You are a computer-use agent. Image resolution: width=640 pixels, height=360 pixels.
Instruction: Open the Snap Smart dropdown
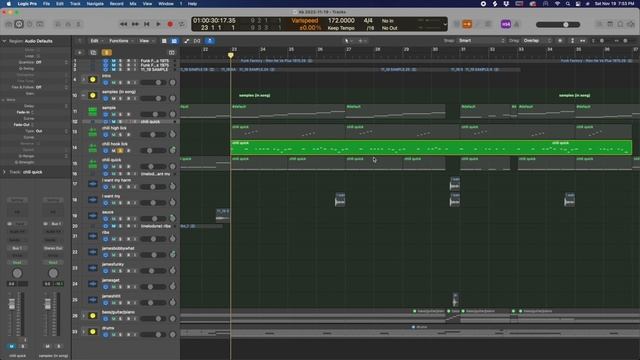click(x=482, y=41)
